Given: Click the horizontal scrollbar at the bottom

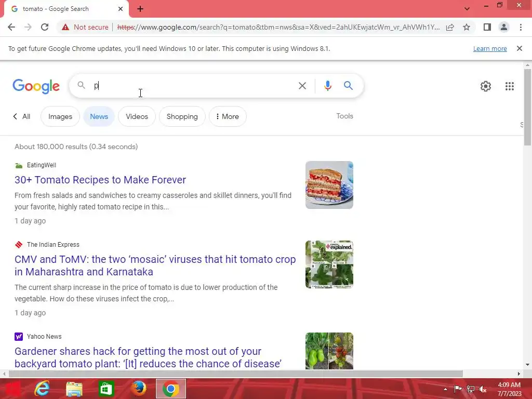Looking at the screenshot, I should [236, 374].
